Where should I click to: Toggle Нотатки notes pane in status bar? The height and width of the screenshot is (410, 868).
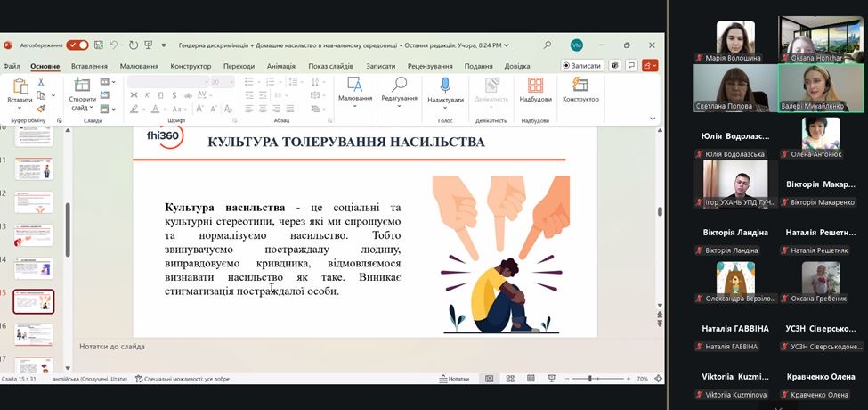pyautogui.click(x=454, y=379)
